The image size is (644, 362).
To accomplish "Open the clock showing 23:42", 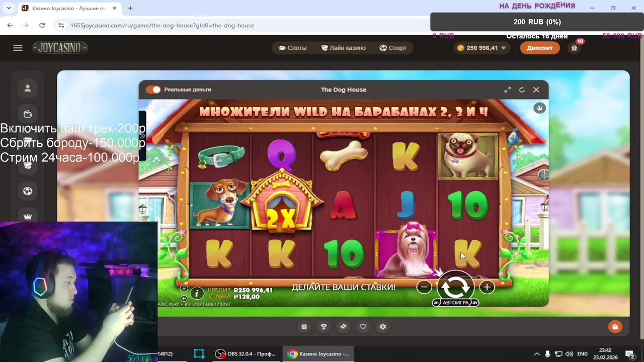I will 605,354.
